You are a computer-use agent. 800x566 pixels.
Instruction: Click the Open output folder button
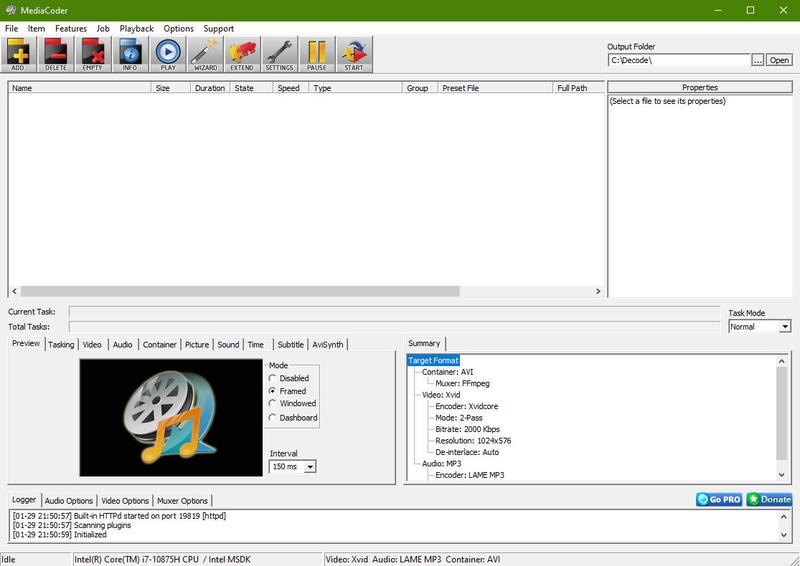click(x=779, y=60)
